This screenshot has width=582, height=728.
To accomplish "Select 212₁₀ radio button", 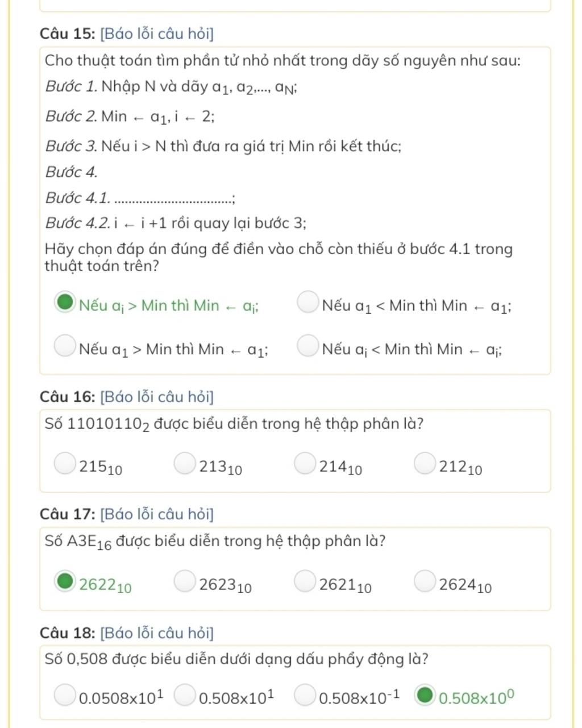I will [425, 463].
